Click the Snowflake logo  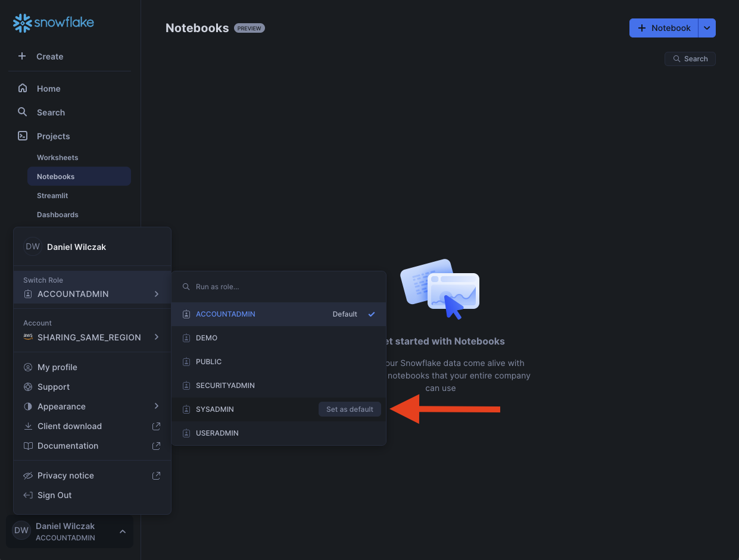(54, 23)
